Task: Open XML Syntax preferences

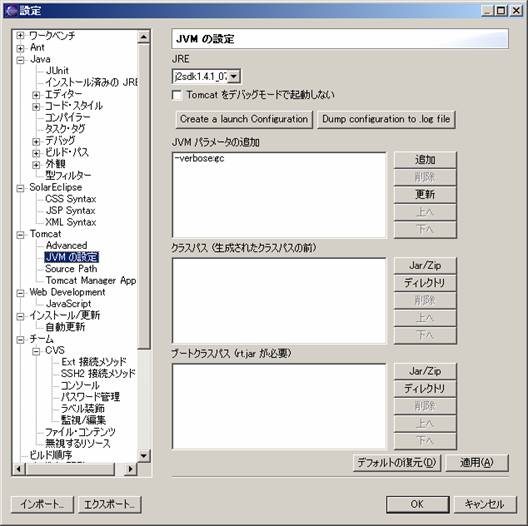Action: tap(71, 222)
